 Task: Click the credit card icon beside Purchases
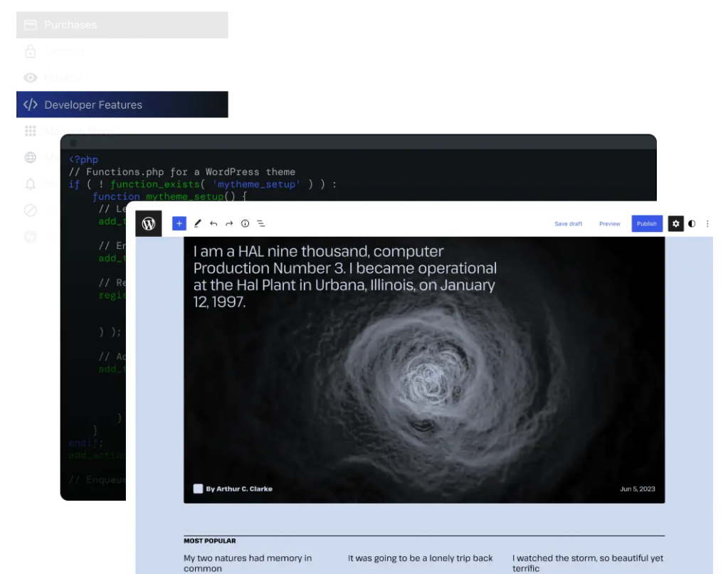click(31, 25)
